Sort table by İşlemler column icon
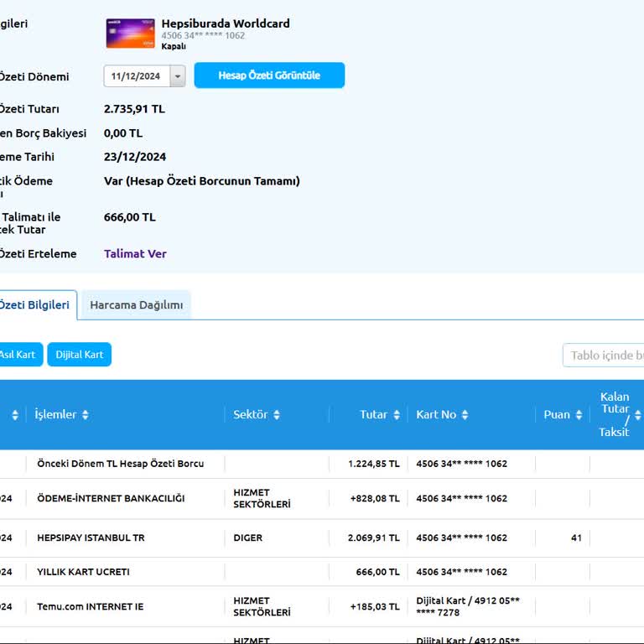 85,415
